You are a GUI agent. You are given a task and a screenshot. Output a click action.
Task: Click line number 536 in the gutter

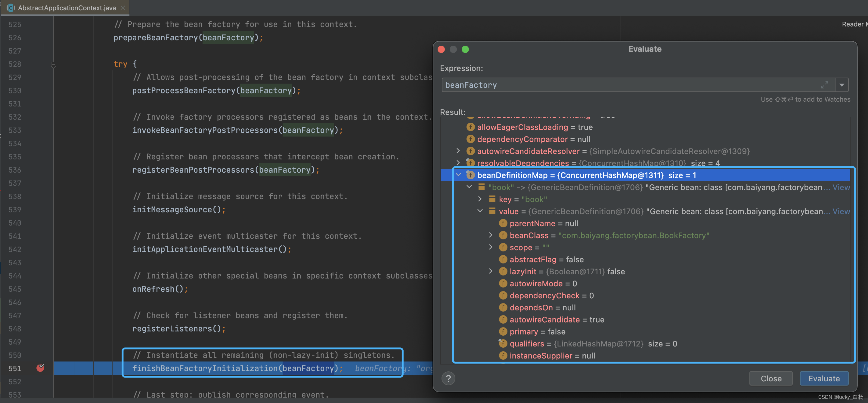point(15,170)
